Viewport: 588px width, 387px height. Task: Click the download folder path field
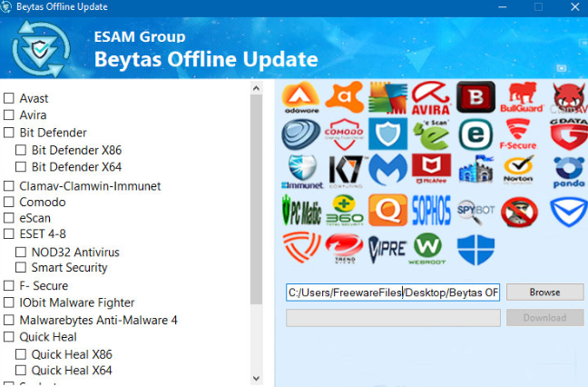coord(393,292)
